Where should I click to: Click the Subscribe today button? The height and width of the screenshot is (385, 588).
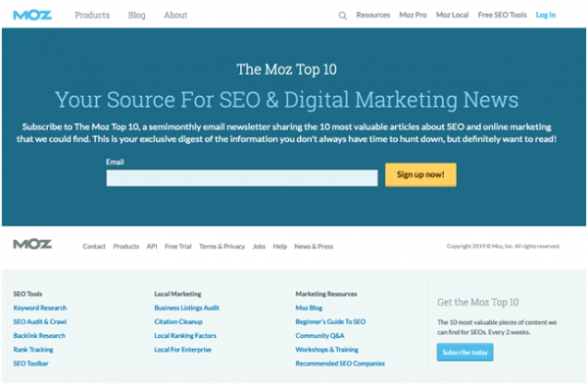point(465,352)
